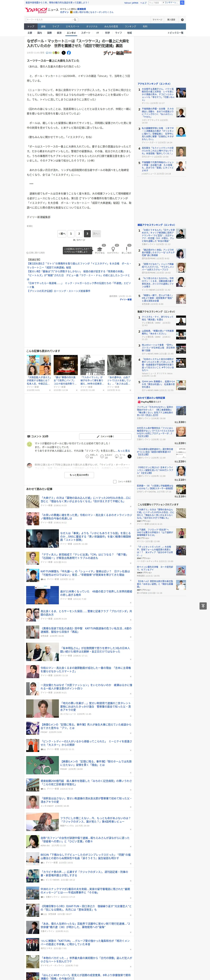Click ログイン link in header
Screen dimensions: 210x980
64,12
